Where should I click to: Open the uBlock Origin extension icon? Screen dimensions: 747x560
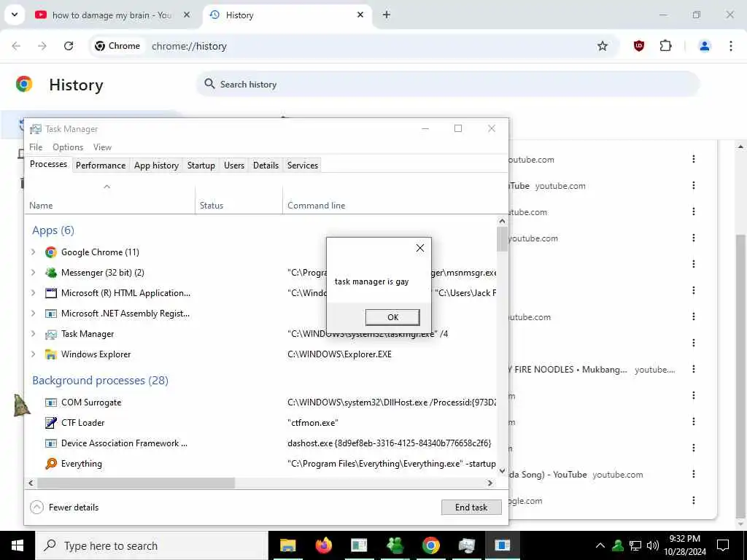click(639, 46)
